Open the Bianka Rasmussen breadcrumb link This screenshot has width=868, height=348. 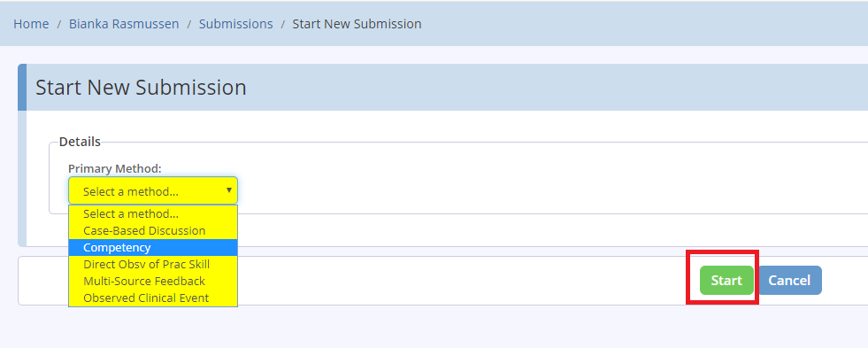coord(124,24)
